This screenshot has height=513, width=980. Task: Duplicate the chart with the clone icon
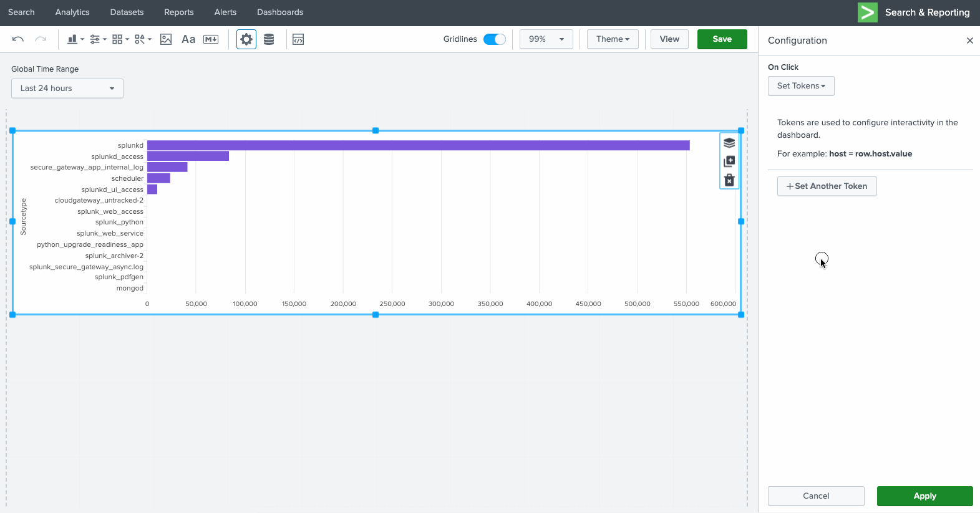click(x=729, y=161)
